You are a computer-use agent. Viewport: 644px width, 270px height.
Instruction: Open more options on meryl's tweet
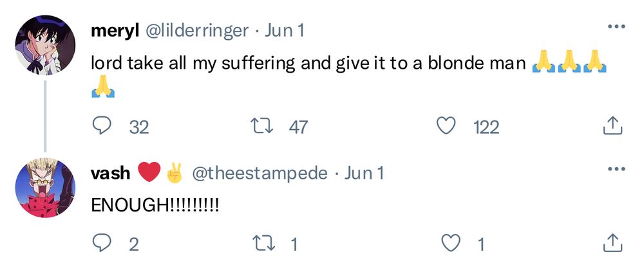pos(616,27)
